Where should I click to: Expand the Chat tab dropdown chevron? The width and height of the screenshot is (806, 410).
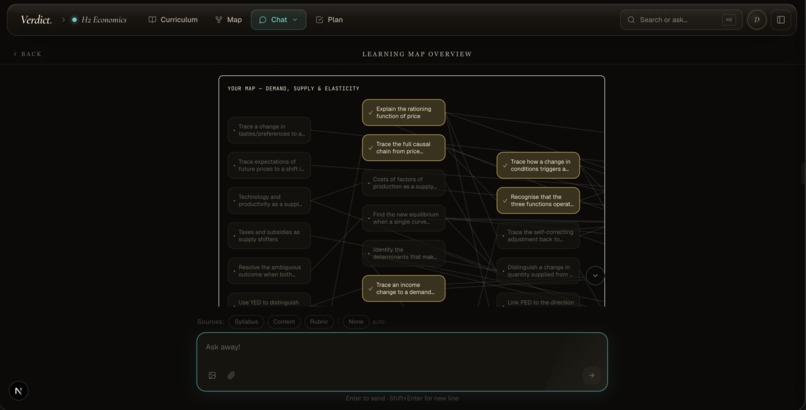point(295,20)
